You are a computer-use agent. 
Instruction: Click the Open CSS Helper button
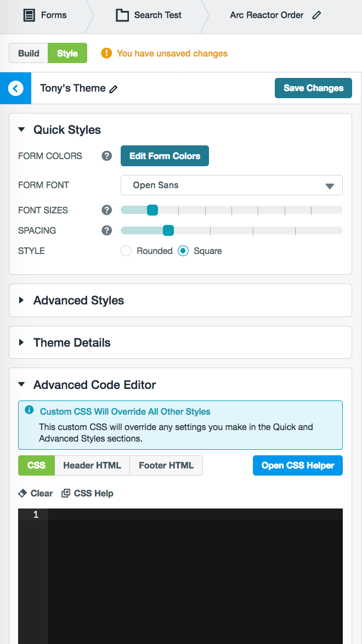[x=297, y=465]
